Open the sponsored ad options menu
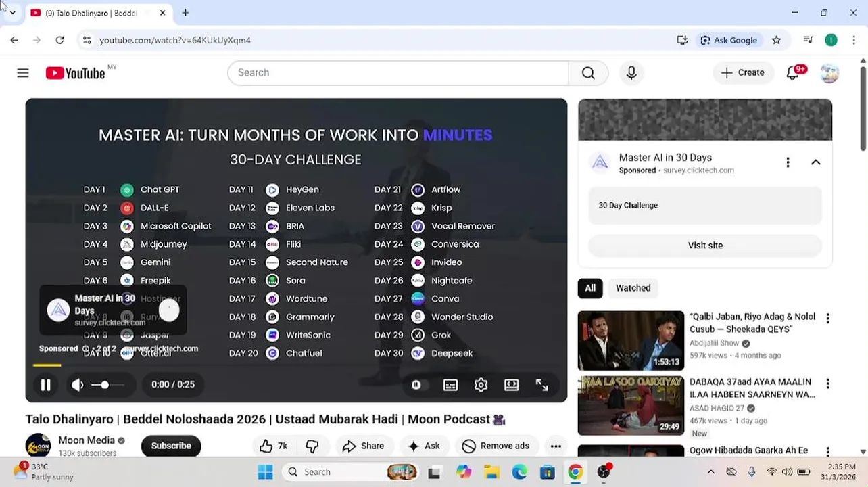This screenshot has width=868, height=487. [788, 162]
